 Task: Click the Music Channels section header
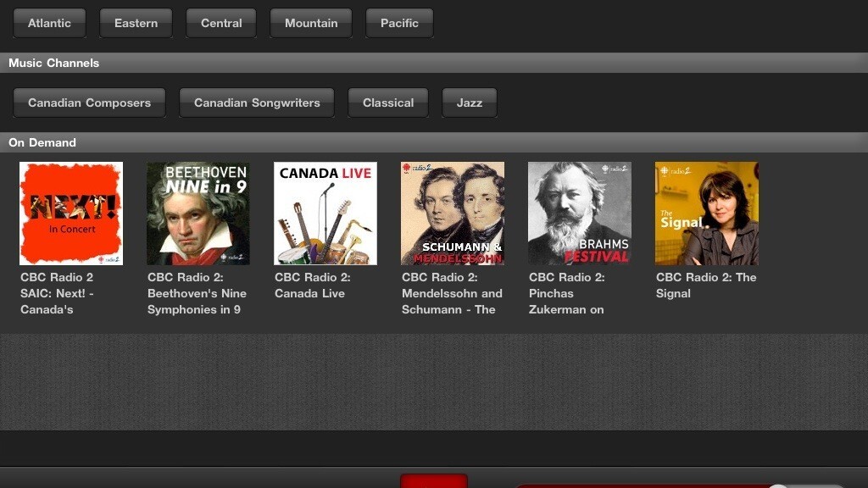point(434,63)
